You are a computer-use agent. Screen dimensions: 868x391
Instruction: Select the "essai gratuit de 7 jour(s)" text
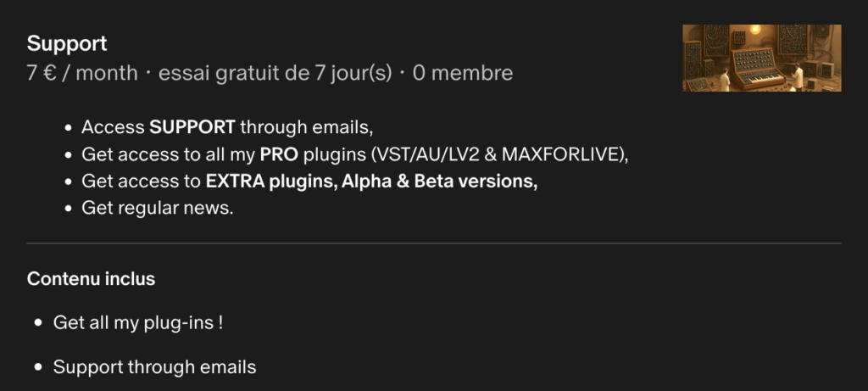(x=275, y=74)
